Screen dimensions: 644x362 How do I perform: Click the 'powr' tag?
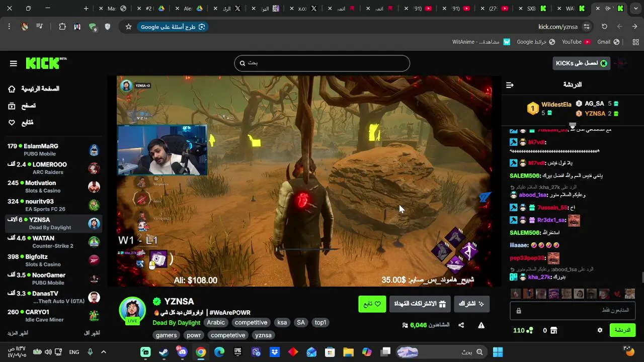[x=194, y=335]
